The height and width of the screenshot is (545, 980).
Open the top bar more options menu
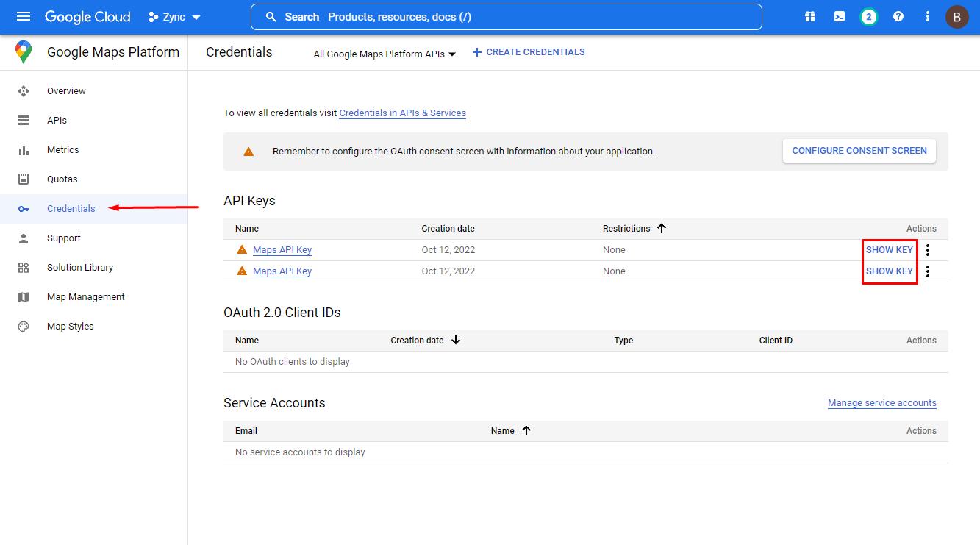click(928, 16)
